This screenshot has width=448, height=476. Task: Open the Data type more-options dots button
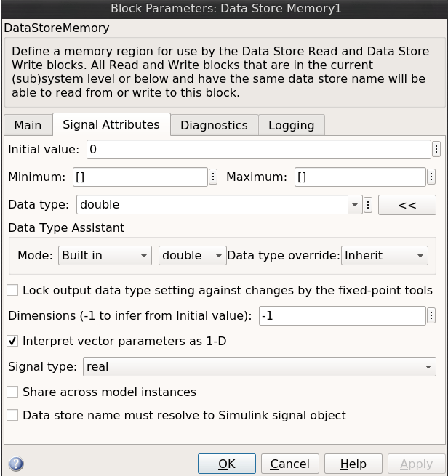368,205
